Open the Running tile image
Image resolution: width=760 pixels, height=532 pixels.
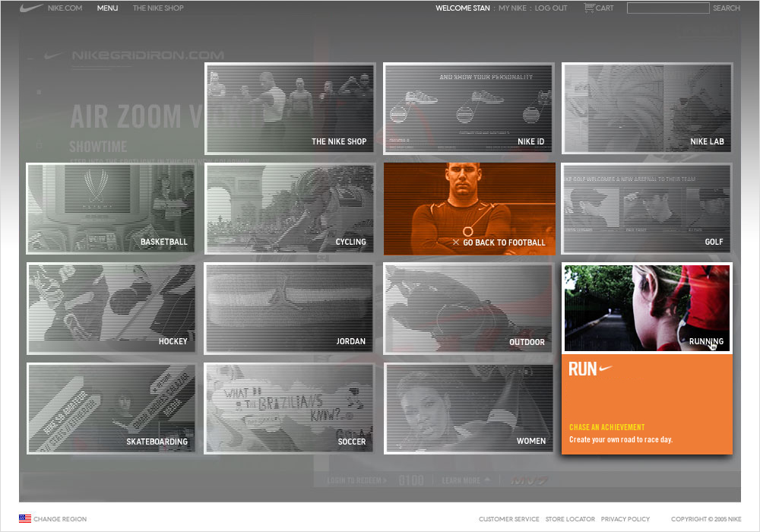point(647,308)
